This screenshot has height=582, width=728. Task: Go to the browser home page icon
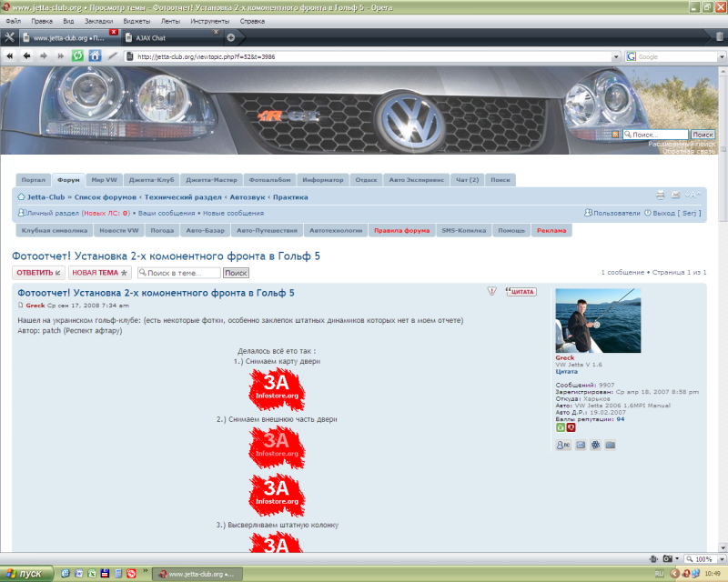pyautogui.click(x=95, y=55)
